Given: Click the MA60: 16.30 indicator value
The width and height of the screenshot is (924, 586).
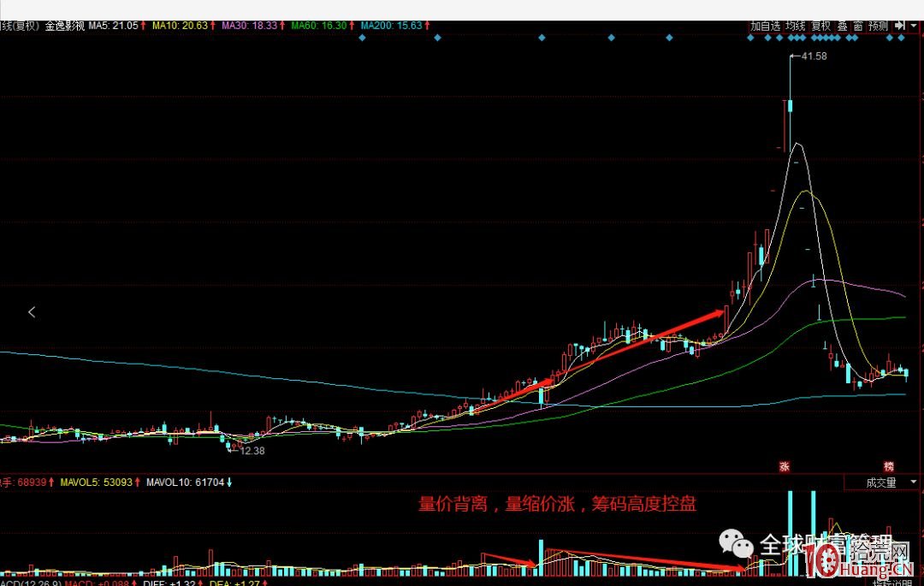Looking at the screenshot, I should (319, 26).
